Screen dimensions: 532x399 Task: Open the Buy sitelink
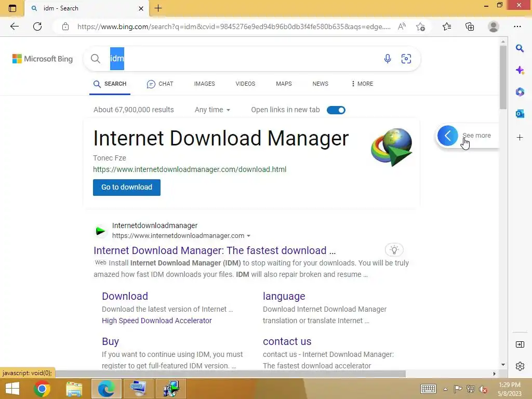(x=110, y=341)
